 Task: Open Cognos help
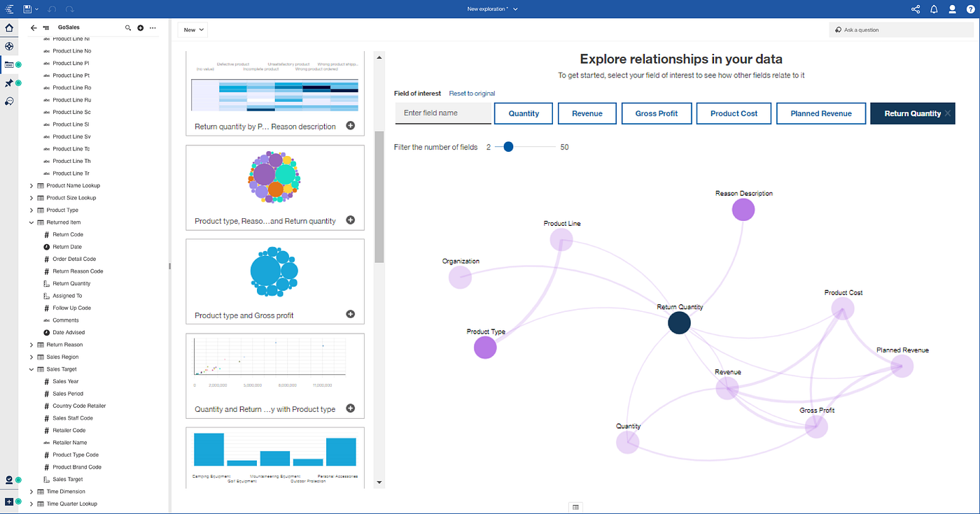coord(972,9)
